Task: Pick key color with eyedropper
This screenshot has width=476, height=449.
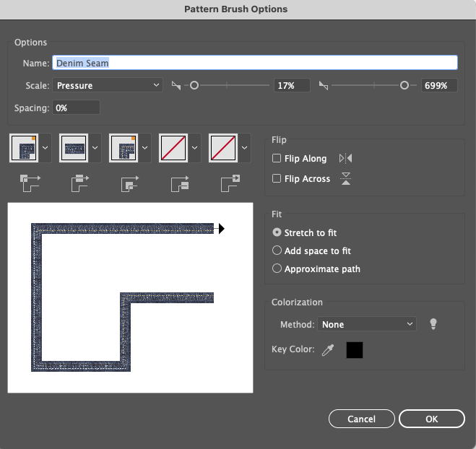Action: (x=328, y=350)
